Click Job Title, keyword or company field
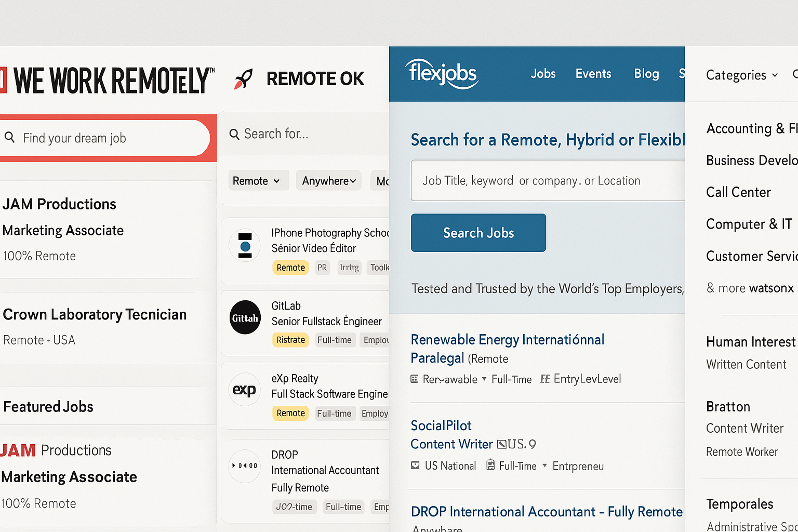Image resolution: width=798 pixels, height=532 pixels. [548, 180]
